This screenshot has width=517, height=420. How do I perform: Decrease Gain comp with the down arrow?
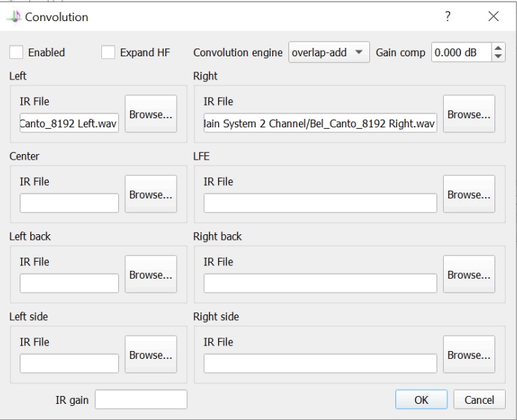[x=498, y=57]
